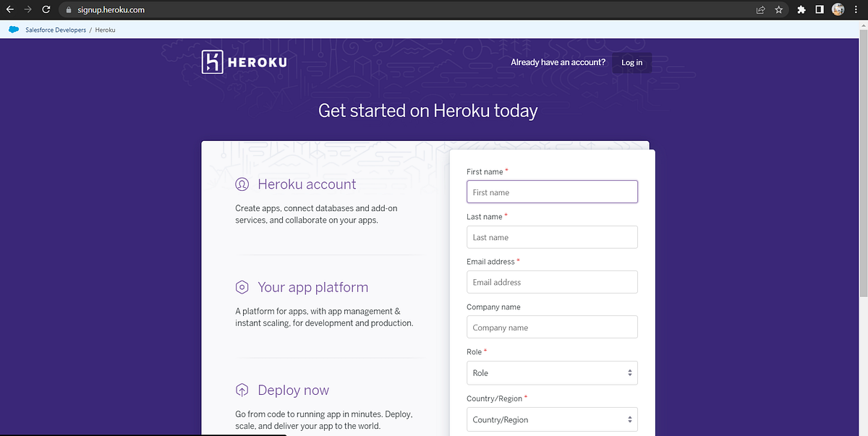This screenshot has width=868, height=436.
Task: Click the share icon in the toolbar
Action: coord(760,9)
